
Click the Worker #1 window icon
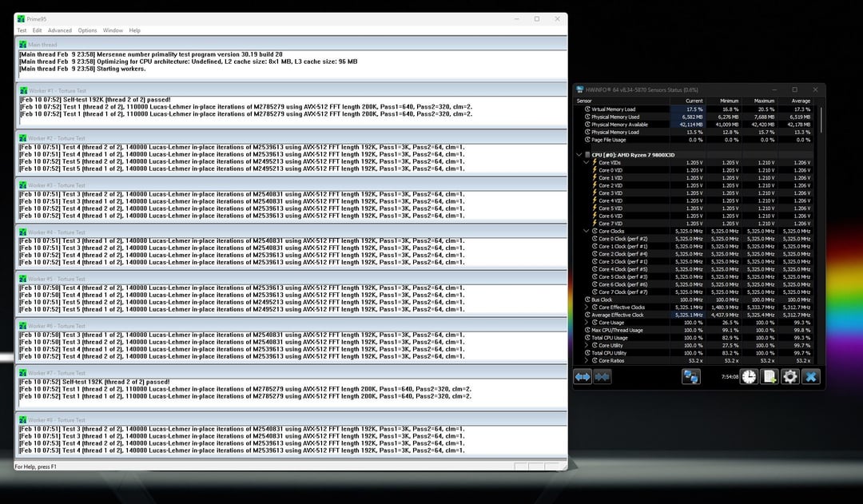[22, 91]
